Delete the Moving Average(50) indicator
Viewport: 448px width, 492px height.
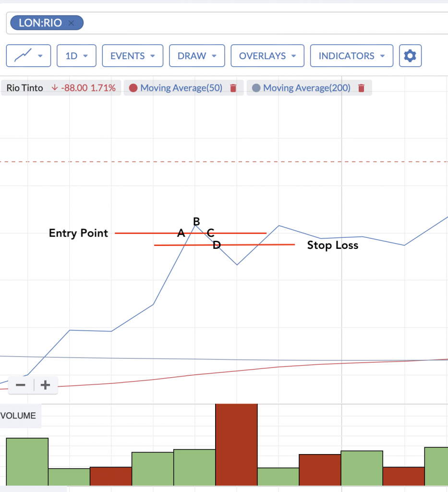pos(233,88)
